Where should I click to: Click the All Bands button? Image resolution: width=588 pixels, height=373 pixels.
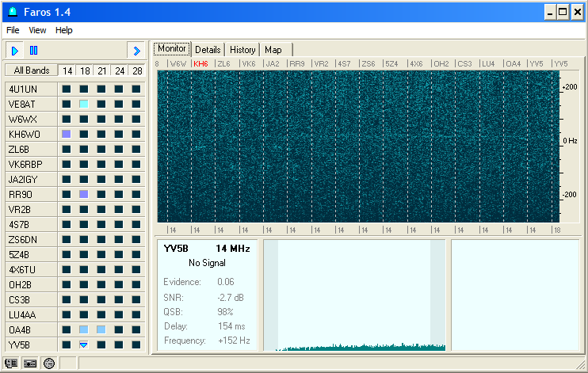[x=32, y=70]
